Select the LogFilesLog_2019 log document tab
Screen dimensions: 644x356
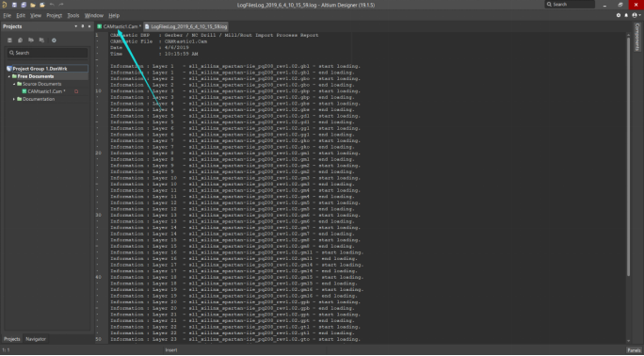(x=186, y=26)
